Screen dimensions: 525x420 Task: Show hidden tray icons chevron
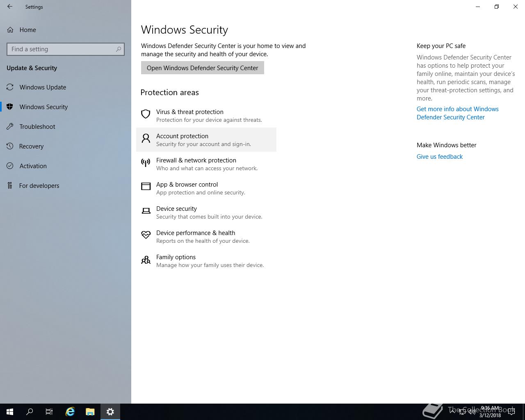point(452,411)
